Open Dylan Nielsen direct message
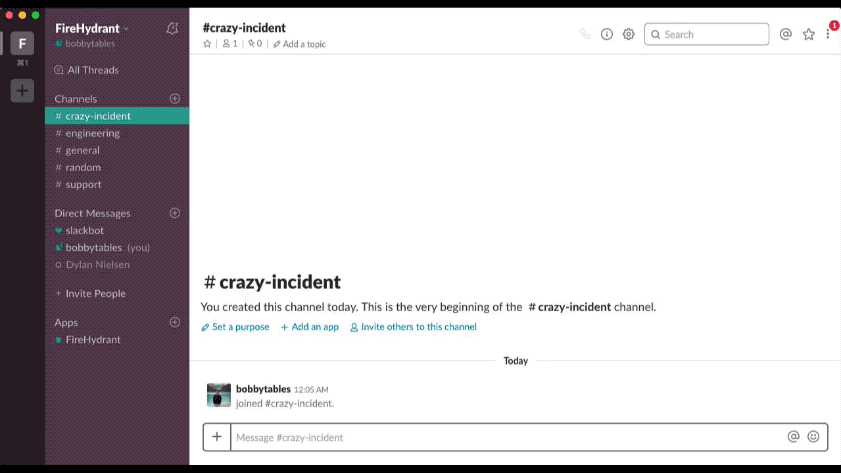The width and height of the screenshot is (841, 473). (117, 264)
